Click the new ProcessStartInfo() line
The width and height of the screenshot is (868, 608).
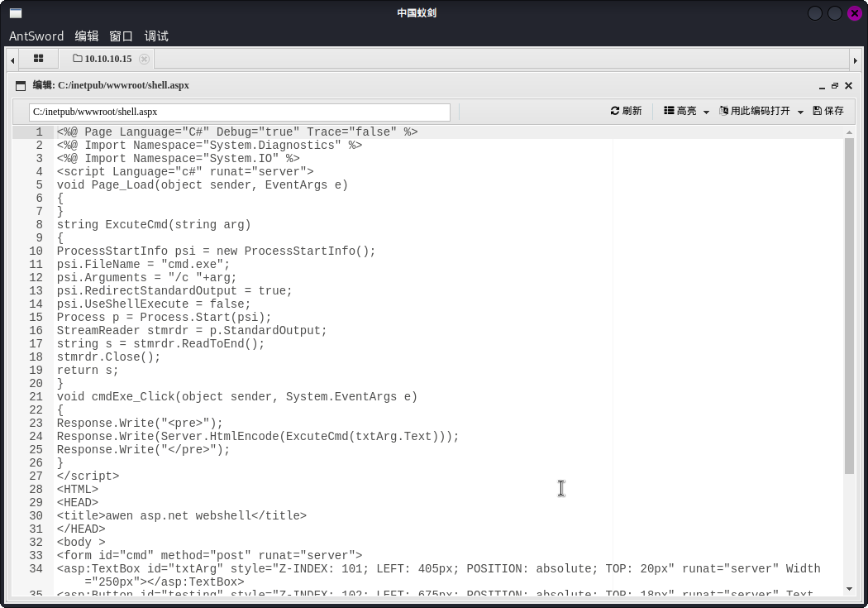point(216,251)
